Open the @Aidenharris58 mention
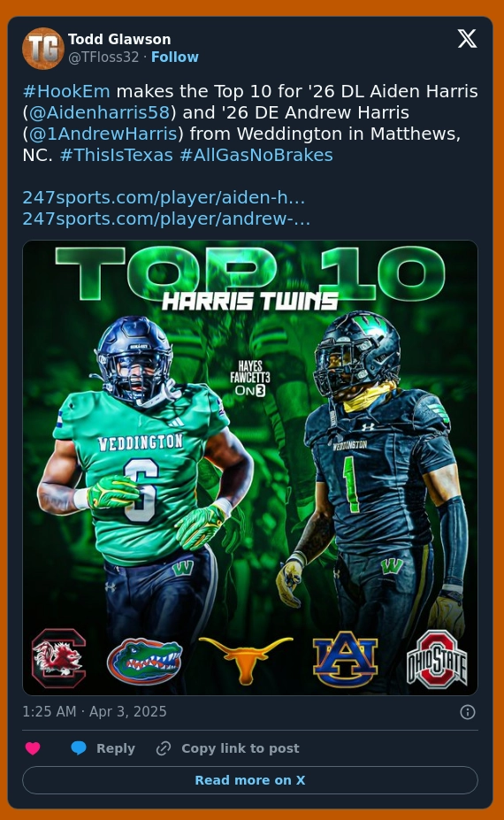Screen dimensions: 504x820 click(99, 112)
